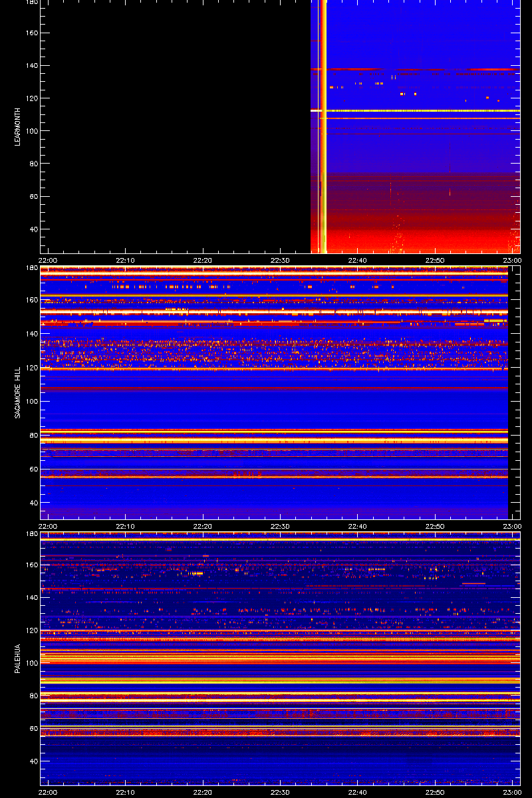Viewport: 532px width, 798px height.
Task: Click 22:40 time label under LEARMONTH plot
Action: coord(357,261)
